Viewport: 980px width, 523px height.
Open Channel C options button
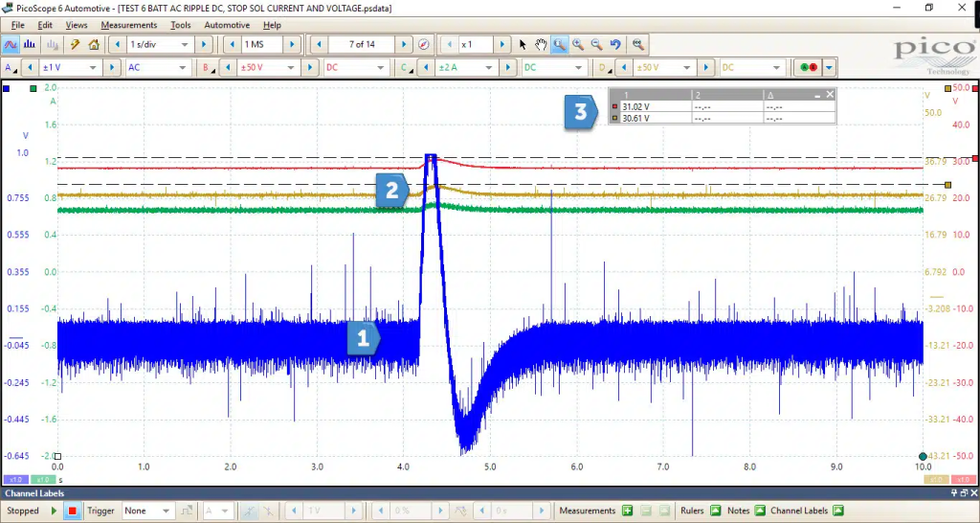click(405, 68)
